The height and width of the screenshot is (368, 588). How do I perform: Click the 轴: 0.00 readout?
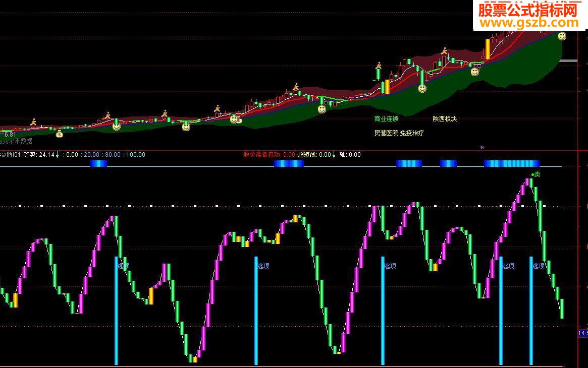[x=350, y=155]
